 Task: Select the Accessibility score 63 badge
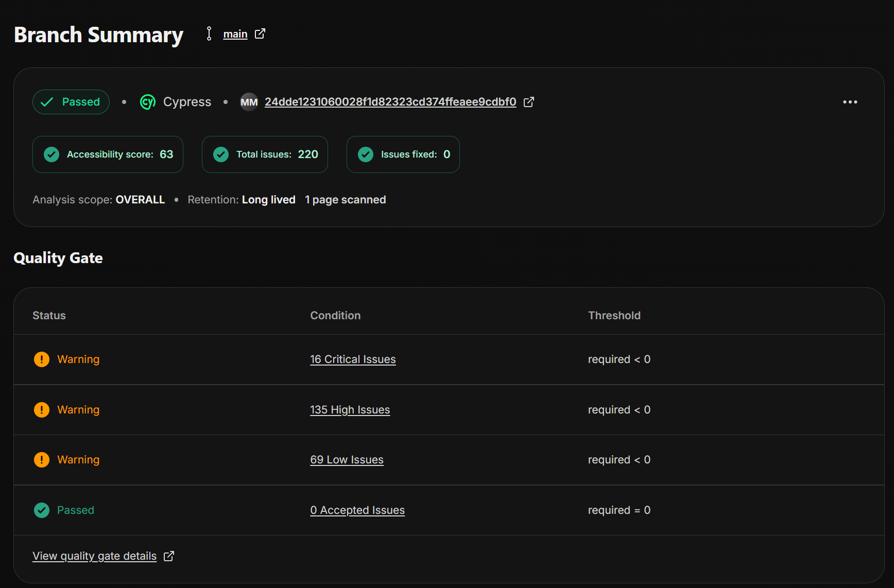click(x=108, y=154)
